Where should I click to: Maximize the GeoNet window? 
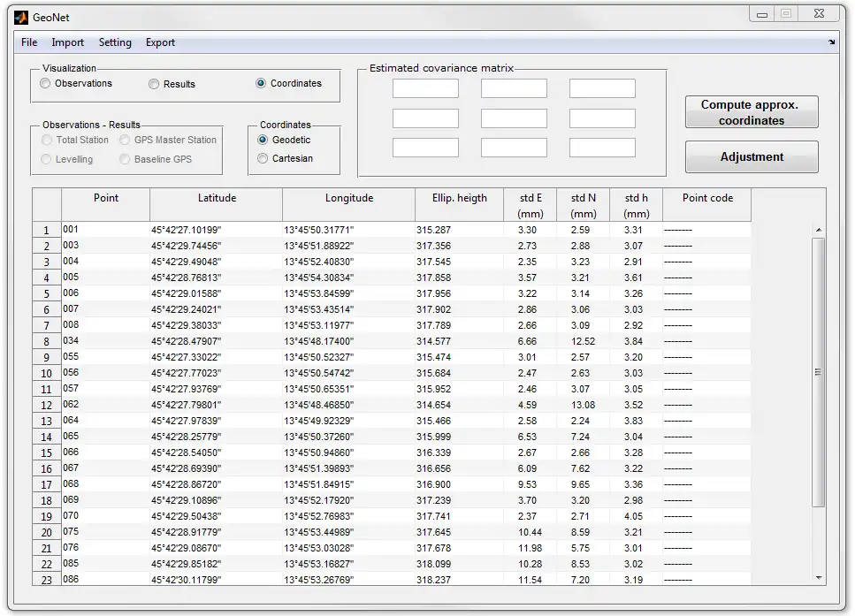[786, 13]
